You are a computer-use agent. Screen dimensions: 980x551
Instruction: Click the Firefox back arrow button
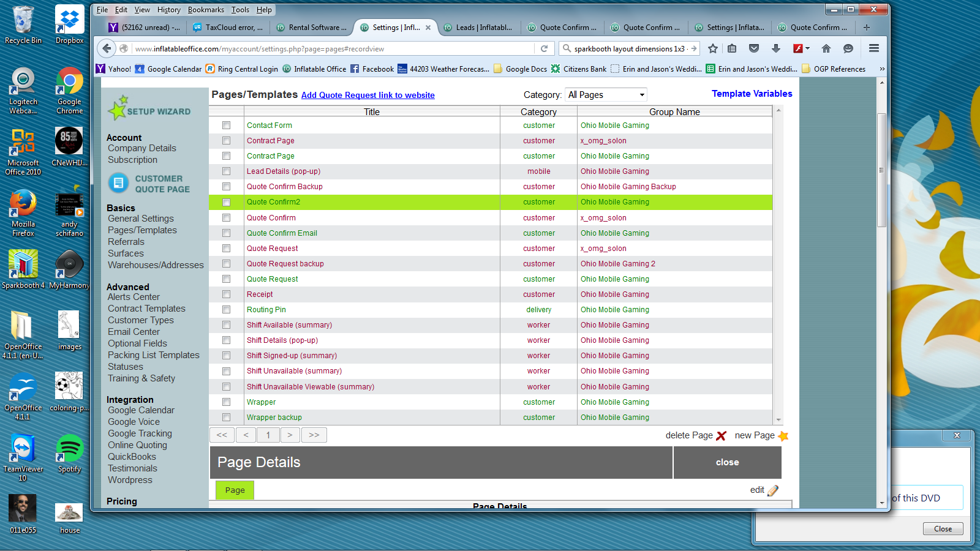107,48
